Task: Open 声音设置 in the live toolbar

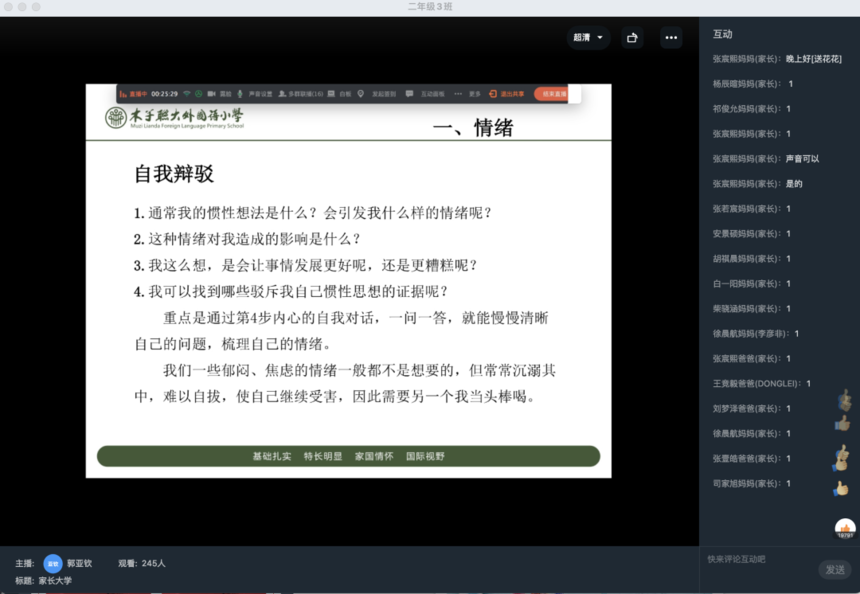Action: pos(259,94)
